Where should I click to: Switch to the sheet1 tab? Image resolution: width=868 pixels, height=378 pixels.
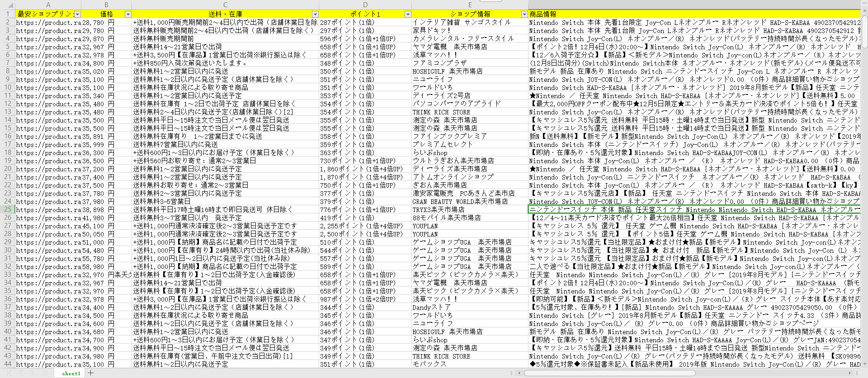point(71,373)
